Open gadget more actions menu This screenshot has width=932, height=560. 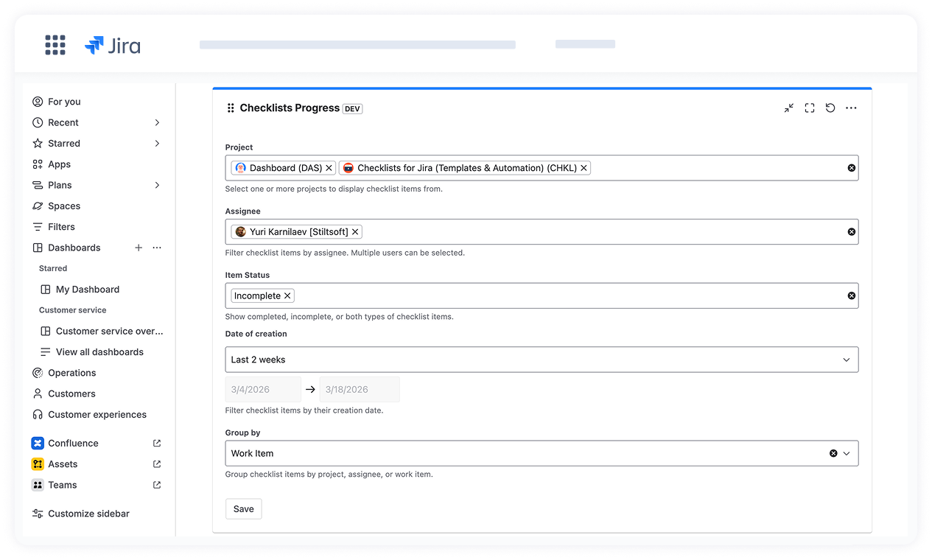(x=851, y=108)
